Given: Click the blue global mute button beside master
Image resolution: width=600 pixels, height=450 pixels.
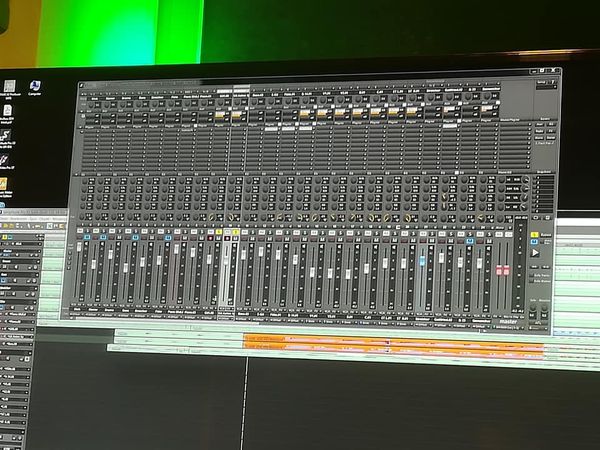Looking at the screenshot, I should [x=534, y=241].
